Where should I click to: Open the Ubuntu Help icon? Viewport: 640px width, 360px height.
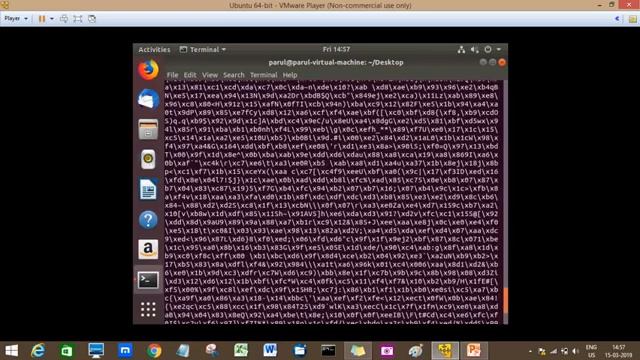148,220
